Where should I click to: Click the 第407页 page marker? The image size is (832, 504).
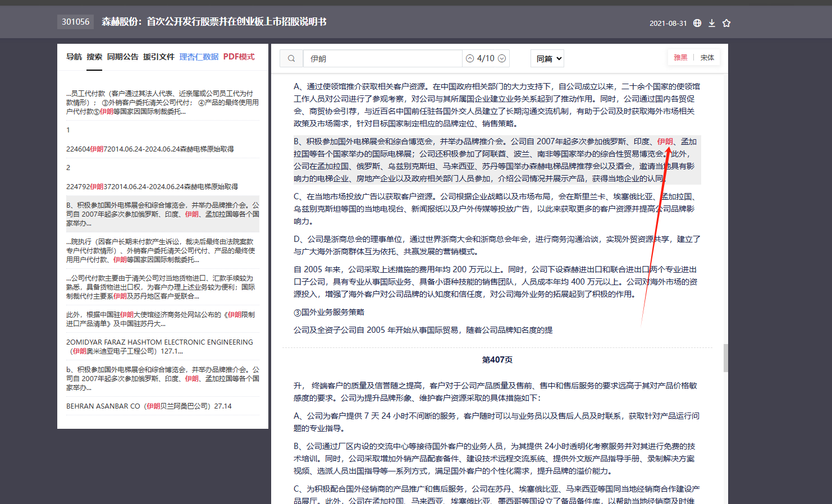point(497,360)
